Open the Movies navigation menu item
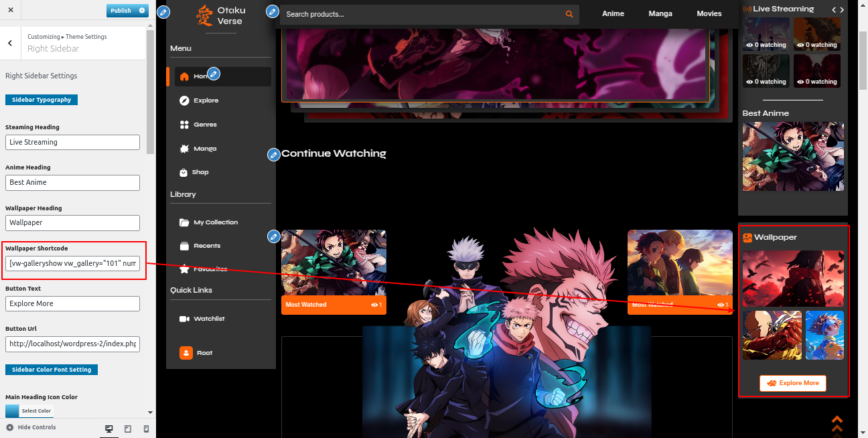The image size is (868, 438). click(x=709, y=13)
